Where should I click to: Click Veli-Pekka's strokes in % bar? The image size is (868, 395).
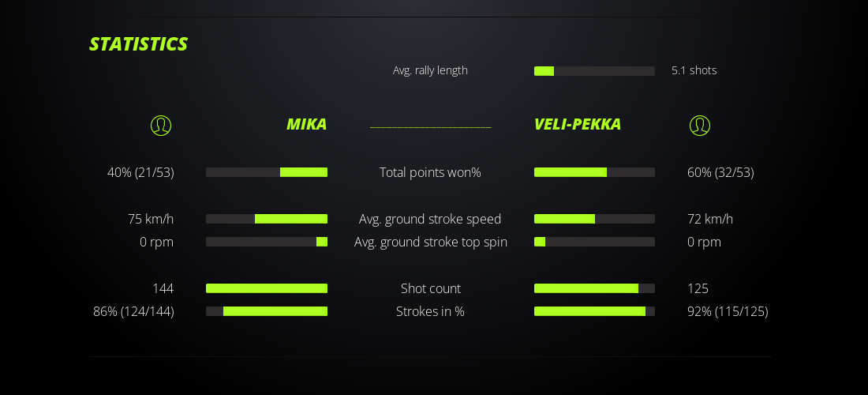(594, 311)
